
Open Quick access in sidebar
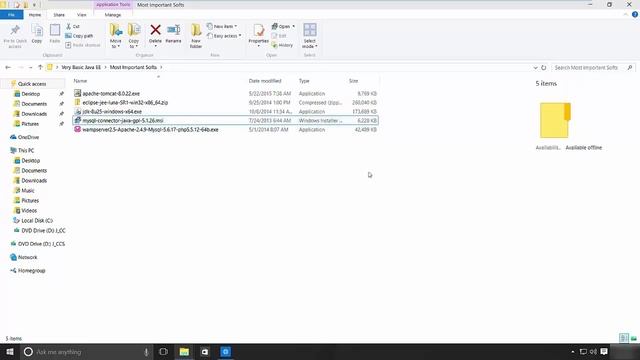pyautogui.click(x=32, y=84)
